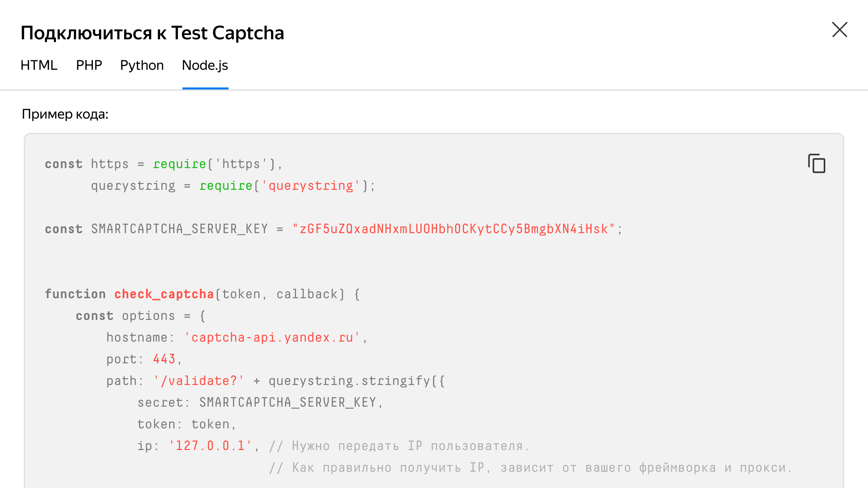The image size is (868, 488).
Task: Click the '/validate?' path string
Action: (x=199, y=381)
